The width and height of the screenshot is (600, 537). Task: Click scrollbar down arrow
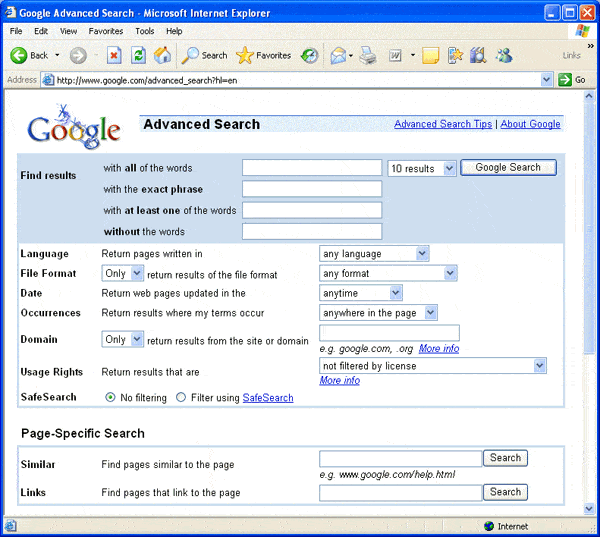coord(589,509)
